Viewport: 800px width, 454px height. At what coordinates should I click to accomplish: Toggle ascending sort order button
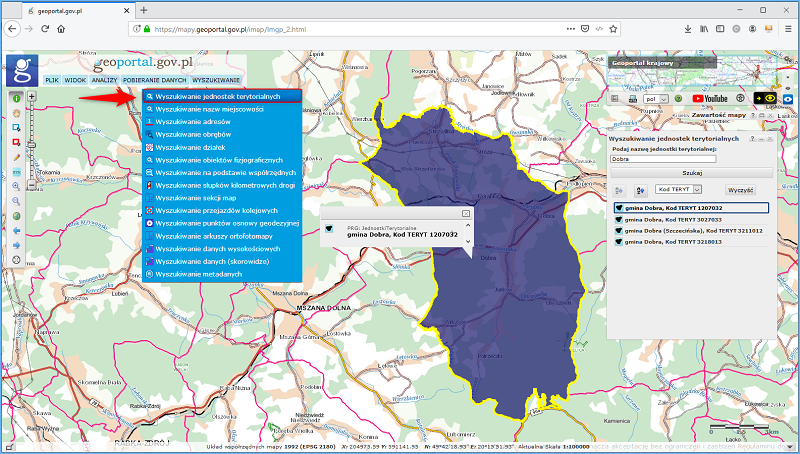pyautogui.click(x=618, y=189)
